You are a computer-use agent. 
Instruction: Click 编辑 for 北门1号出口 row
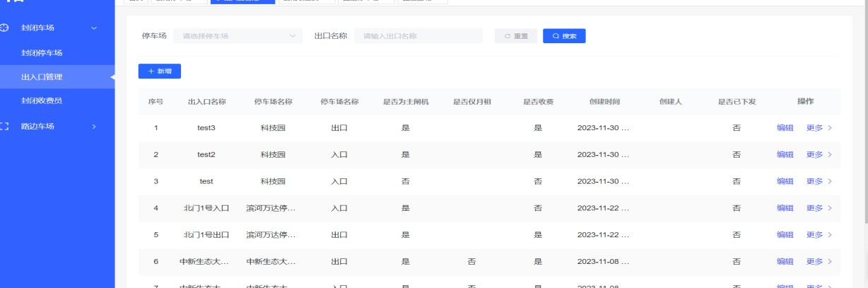(785, 235)
